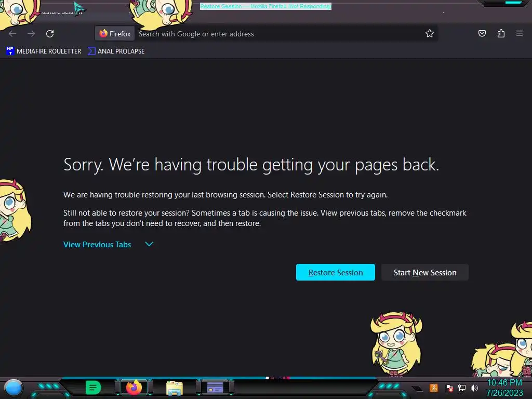Open the Action Center flag tray icon
This screenshot has height=399, width=532.
pos(449,388)
